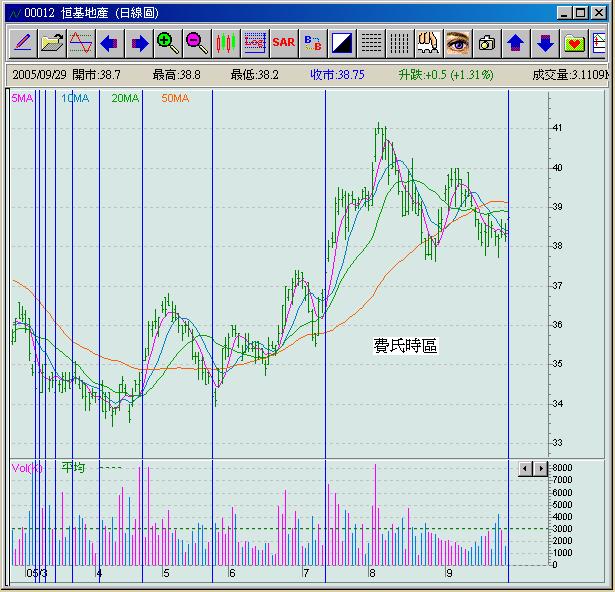Viewport: 615px width, 592px height.
Task: Click the 5MA legend label
Action: 22,98
